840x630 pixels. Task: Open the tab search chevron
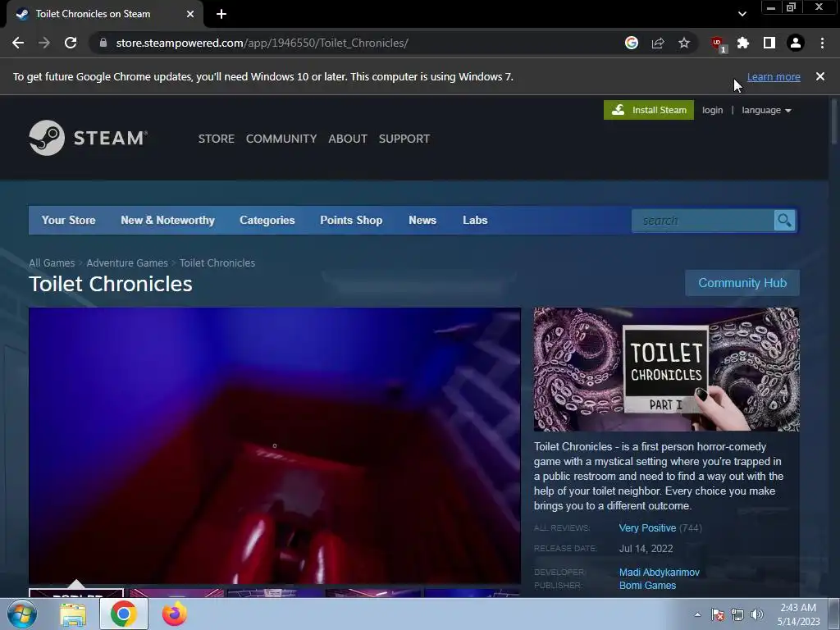(x=742, y=14)
